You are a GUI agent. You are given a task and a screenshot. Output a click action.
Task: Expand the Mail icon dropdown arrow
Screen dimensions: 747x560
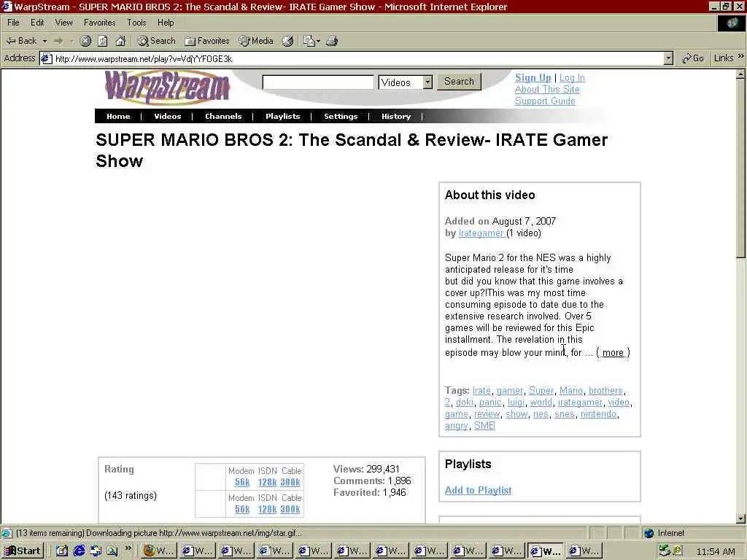(318, 41)
